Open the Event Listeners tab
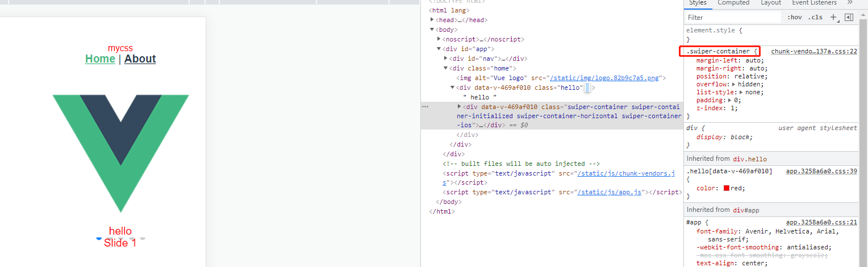This screenshot has width=868, height=267. pos(814,3)
